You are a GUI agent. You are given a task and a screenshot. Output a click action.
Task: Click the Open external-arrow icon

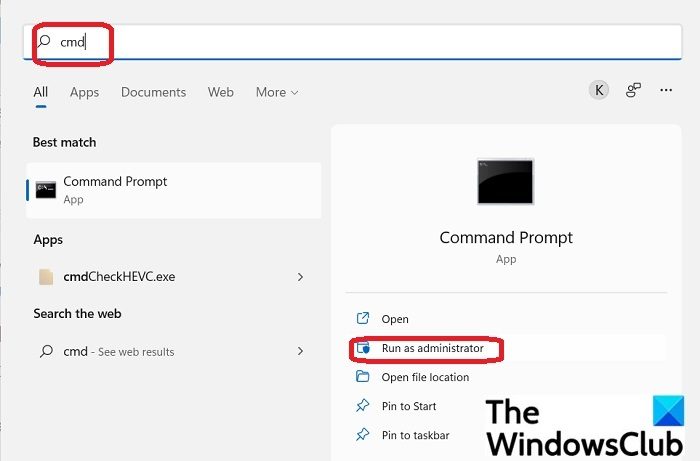362,319
